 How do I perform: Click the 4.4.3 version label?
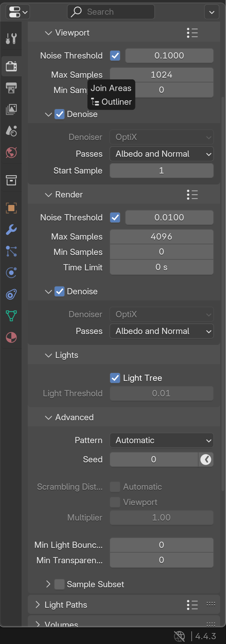206,636
